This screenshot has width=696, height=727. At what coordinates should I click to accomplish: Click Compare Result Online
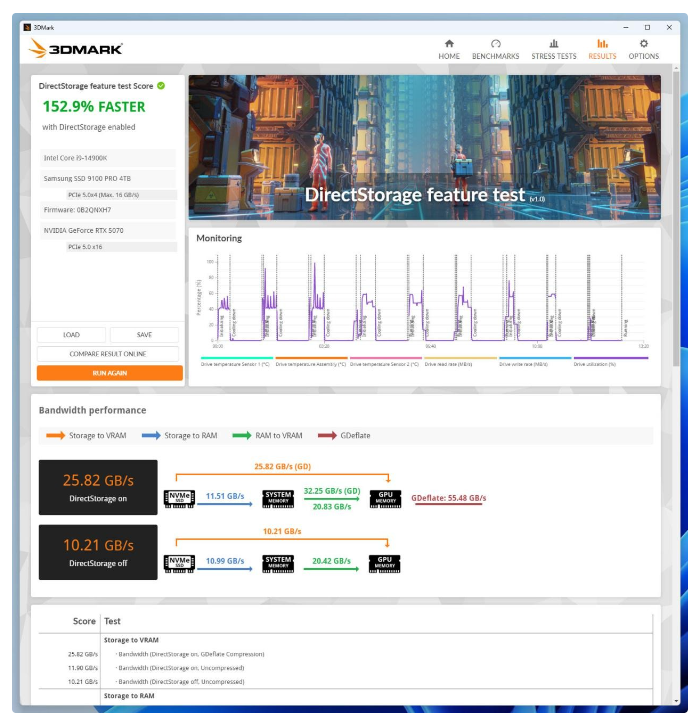pos(108,354)
